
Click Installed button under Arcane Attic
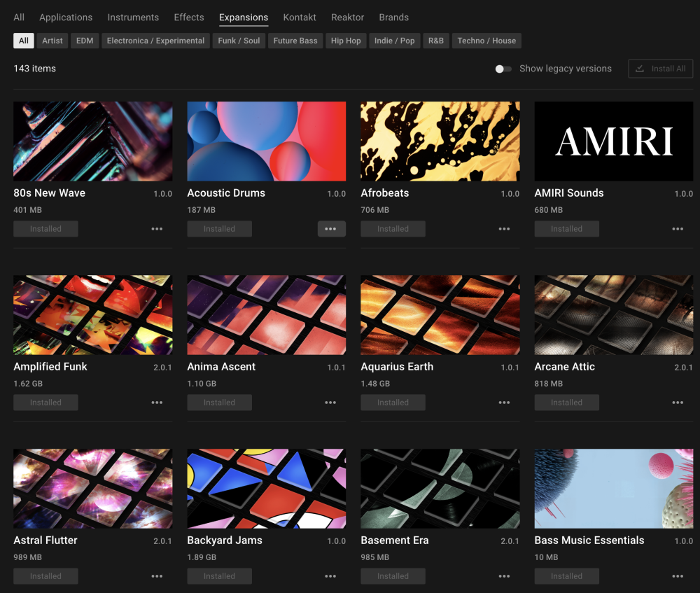coord(566,403)
